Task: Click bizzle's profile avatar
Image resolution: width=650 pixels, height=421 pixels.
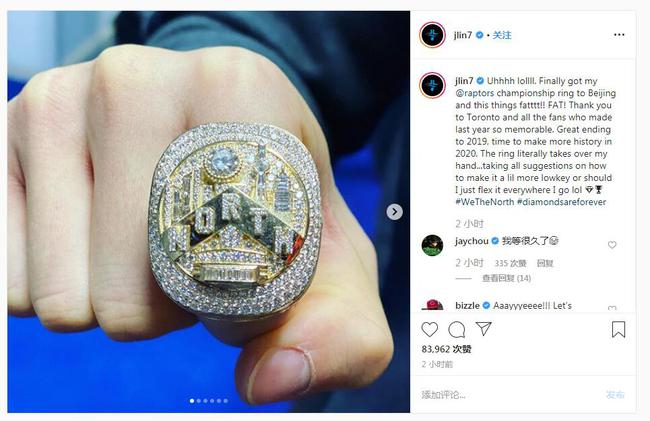Action: click(432, 305)
